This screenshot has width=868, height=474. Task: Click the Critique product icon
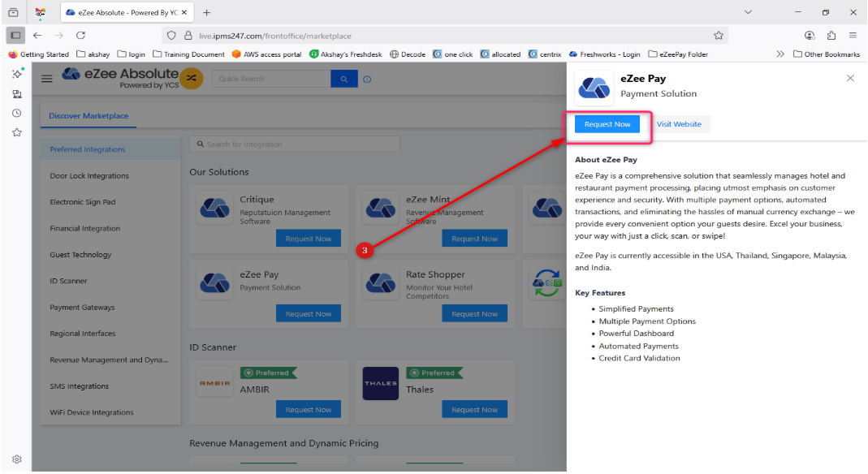(215, 208)
